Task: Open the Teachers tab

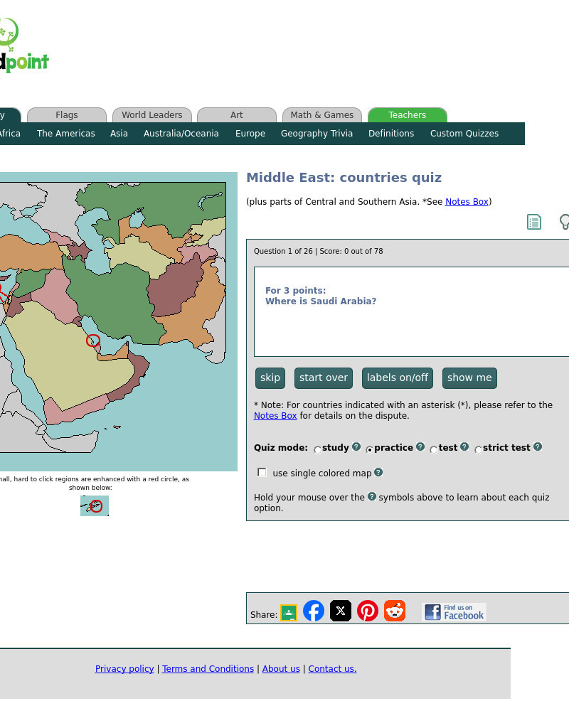Action: coord(407,114)
